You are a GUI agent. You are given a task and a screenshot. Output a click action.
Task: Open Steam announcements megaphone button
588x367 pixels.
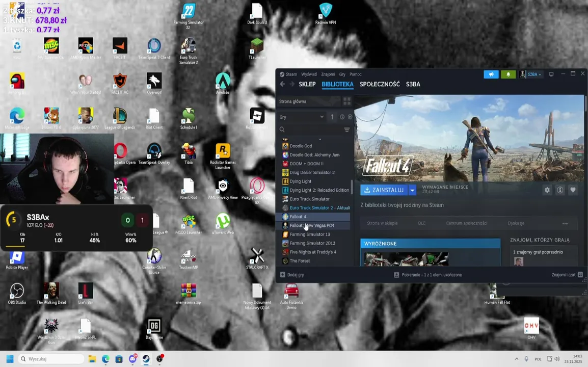tap(491, 74)
